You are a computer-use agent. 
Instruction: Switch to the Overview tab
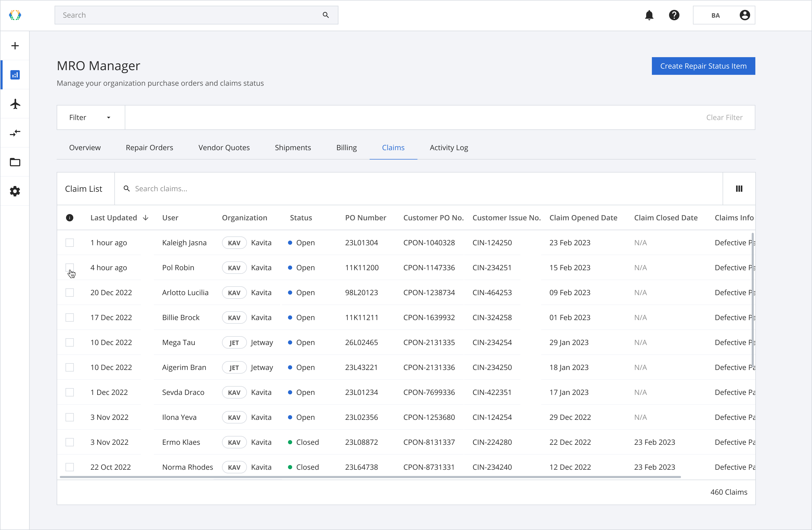(85, 147)
